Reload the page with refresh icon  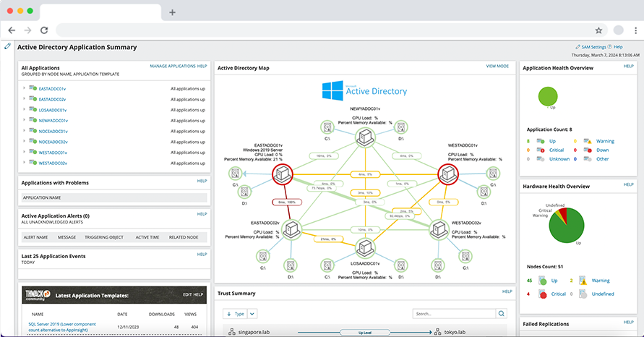click(x=44, y=30)
